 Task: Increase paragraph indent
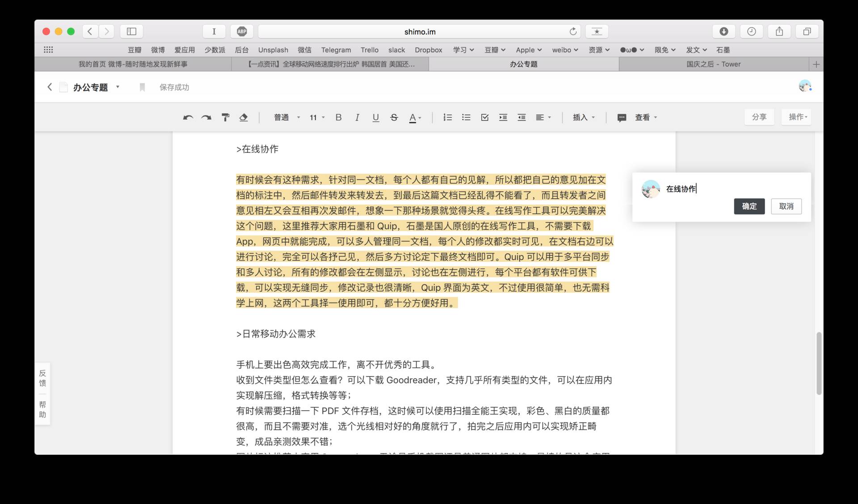coord(503,118)
